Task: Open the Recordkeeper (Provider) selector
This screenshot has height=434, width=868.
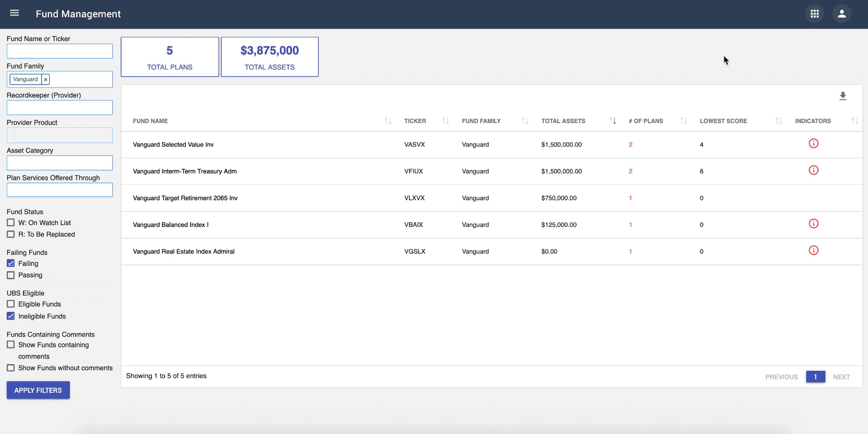Action: [x=60, y=107]
